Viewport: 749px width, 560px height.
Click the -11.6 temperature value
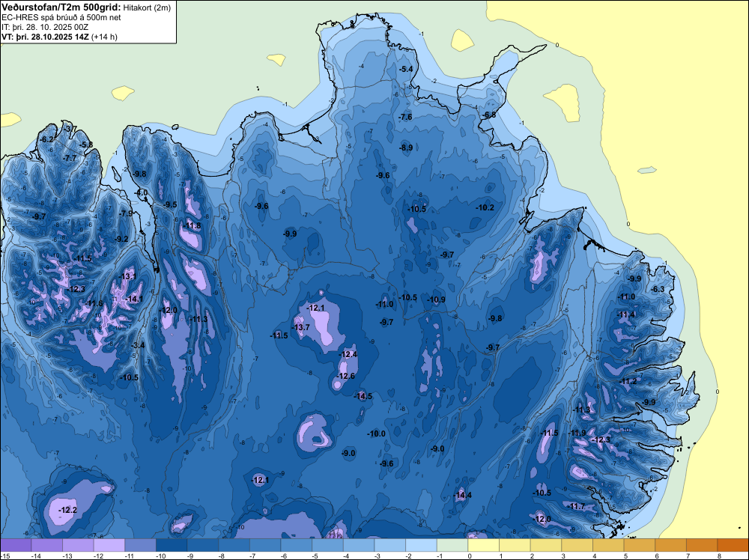click(94, 303)
